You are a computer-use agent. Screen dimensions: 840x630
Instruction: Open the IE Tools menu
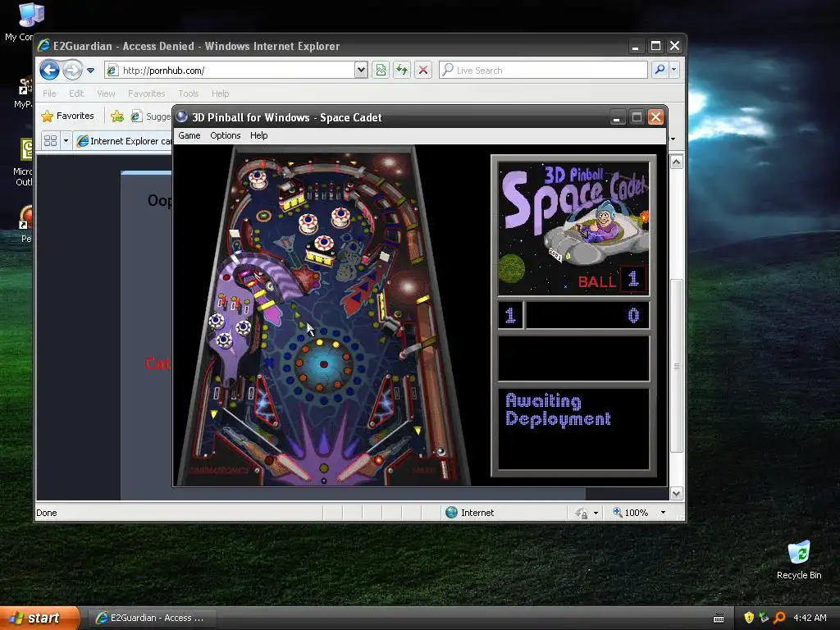click(189, 94)
